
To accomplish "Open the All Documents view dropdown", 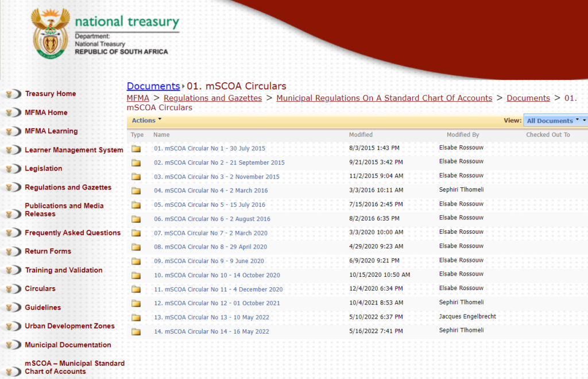I will (555, 121).
